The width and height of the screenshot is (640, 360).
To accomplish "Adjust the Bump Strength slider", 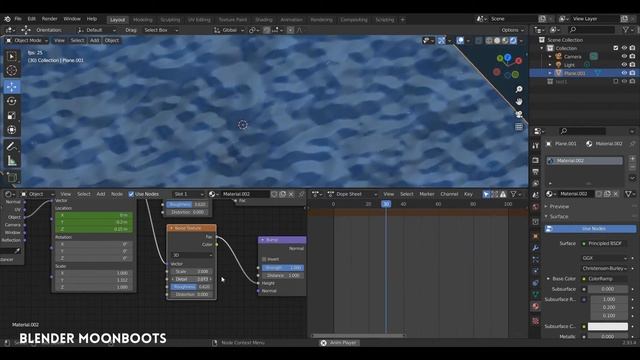I will pos(282,268).
